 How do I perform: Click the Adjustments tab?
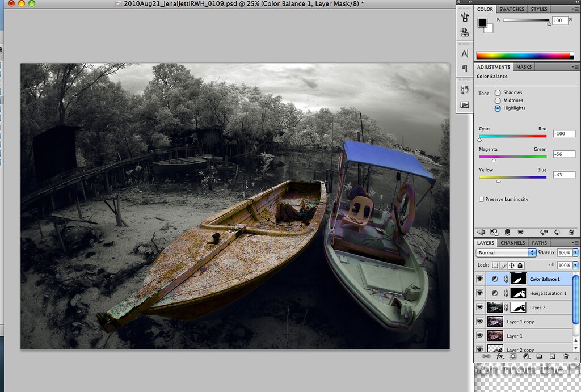click(494, 67)
